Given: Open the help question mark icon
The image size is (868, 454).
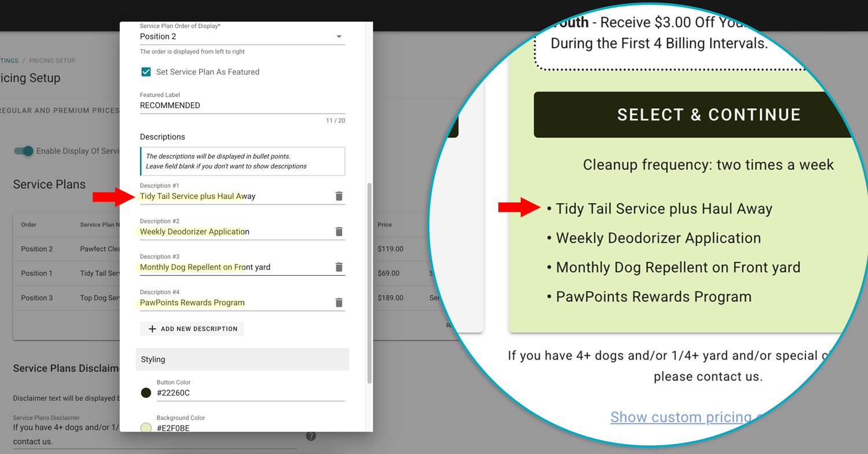Looking at the screenshot, I should (x=311, y=436).
